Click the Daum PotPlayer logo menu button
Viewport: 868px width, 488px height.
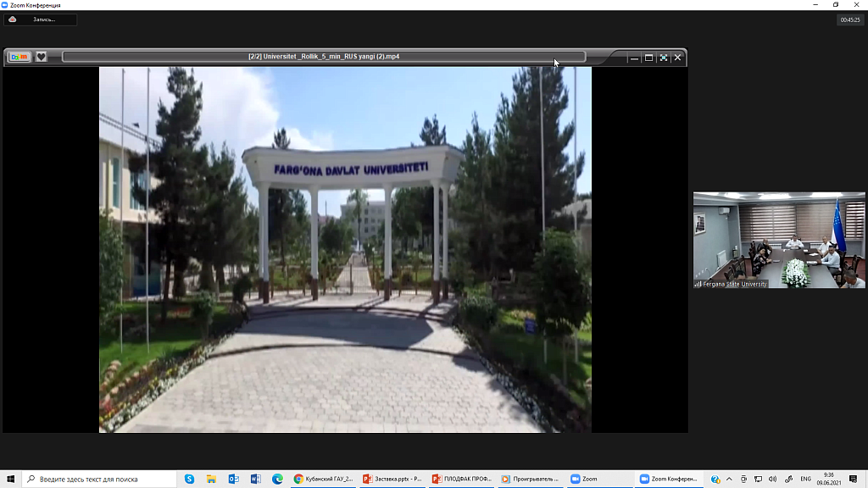coord(19,57)
